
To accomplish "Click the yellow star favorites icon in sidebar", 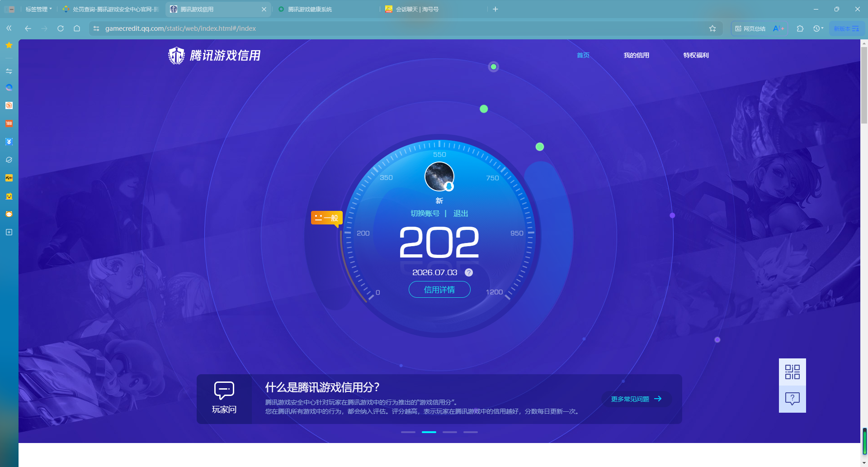I will coord(9,45).
